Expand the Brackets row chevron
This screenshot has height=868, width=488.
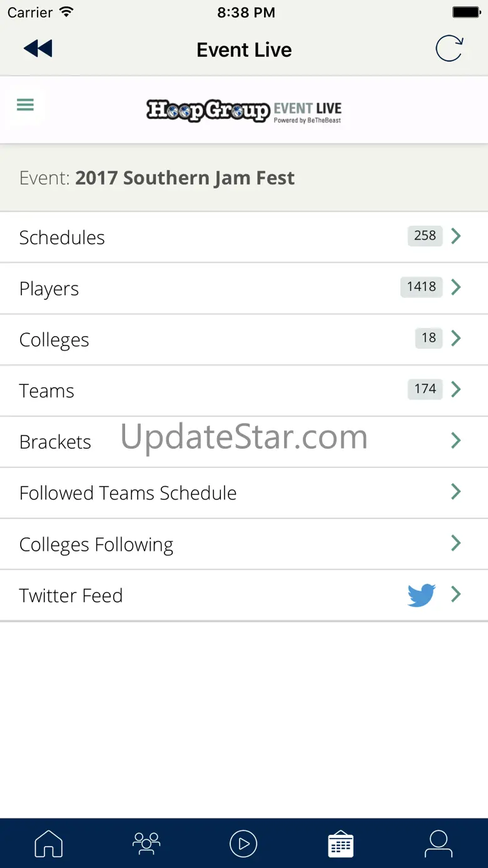pos(456,441)
